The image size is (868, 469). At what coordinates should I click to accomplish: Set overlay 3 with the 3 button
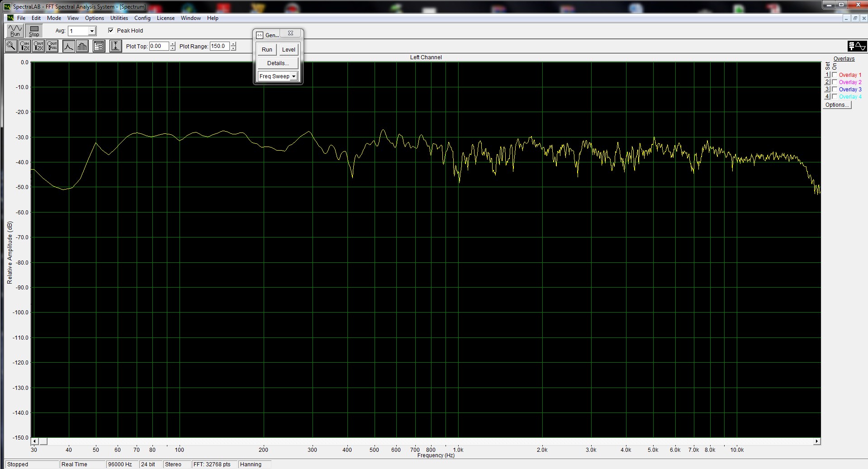827,90
